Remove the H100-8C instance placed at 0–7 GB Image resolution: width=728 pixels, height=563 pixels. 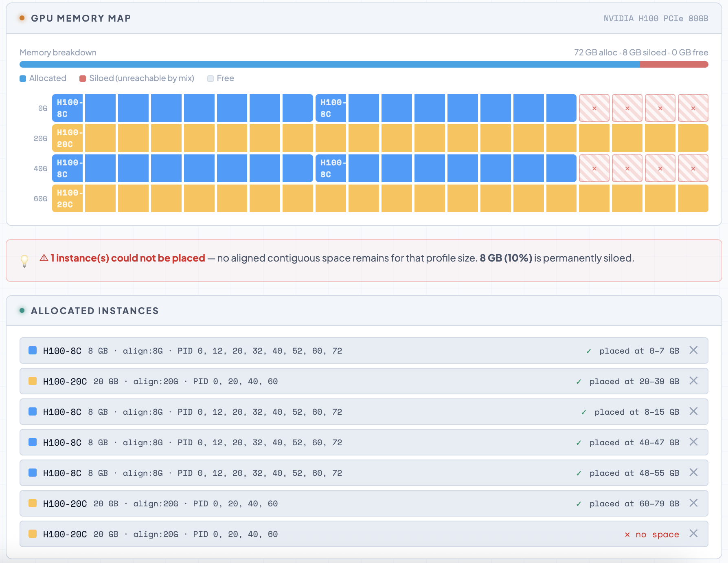coord(693,350)
